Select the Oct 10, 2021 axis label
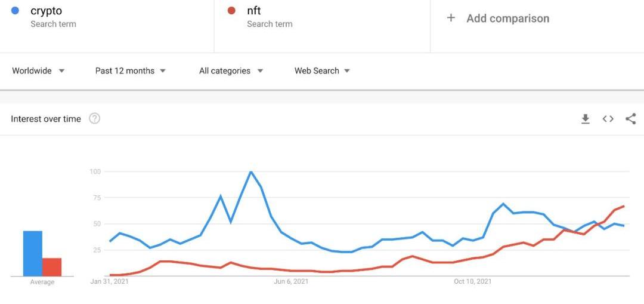Viewport: 644px width, 304px height. [x=472, y=281]
